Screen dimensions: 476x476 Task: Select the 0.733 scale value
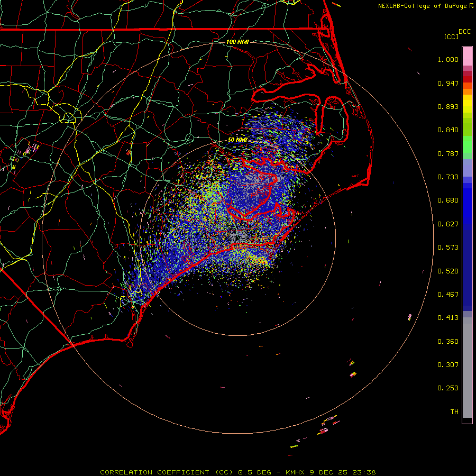tap(448, 177)
